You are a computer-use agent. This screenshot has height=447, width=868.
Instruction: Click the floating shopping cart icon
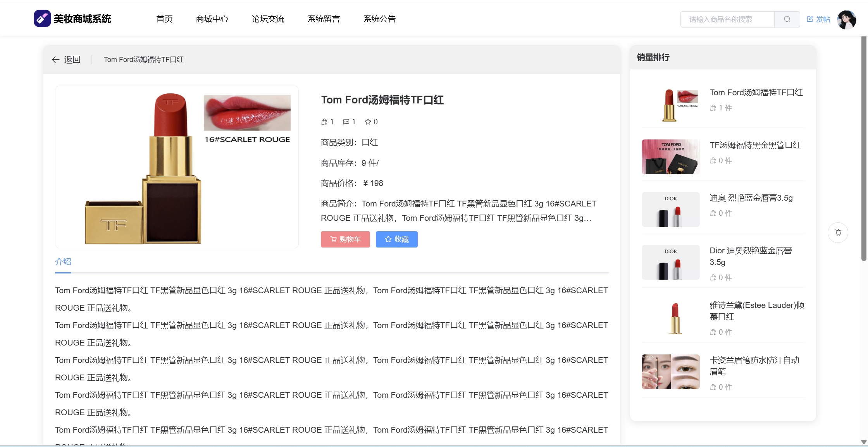(838, 232)
